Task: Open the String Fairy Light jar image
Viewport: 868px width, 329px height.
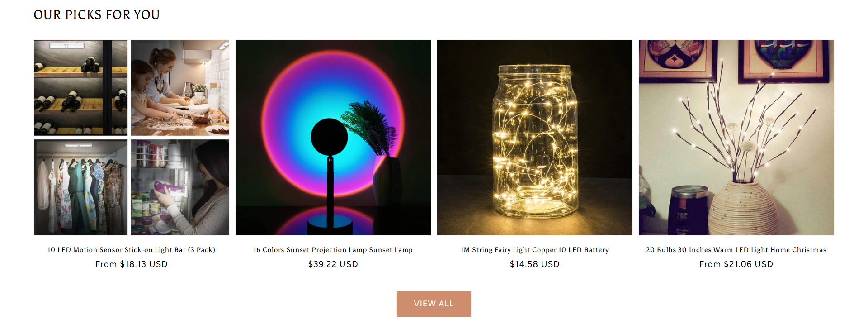Action: 535,138
